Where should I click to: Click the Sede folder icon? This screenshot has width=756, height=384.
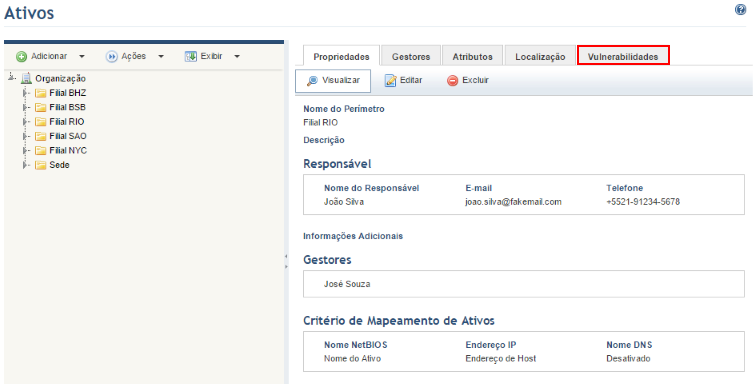click(x=40, y=165)
